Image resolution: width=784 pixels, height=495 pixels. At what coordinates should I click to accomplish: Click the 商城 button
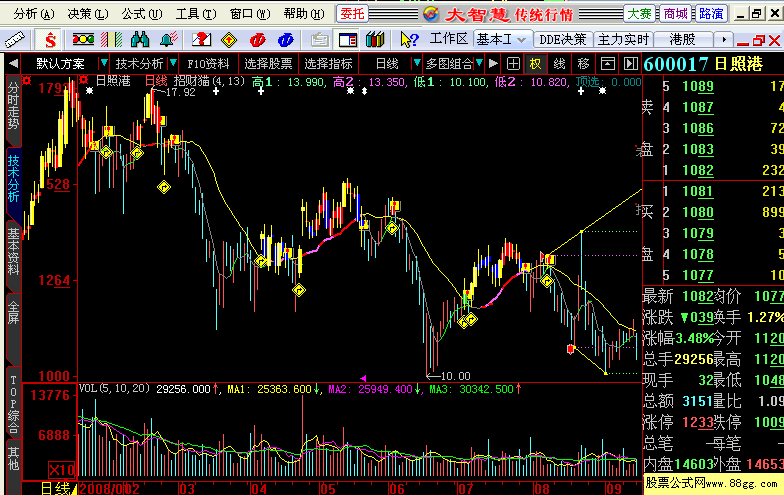coord(676,14)
